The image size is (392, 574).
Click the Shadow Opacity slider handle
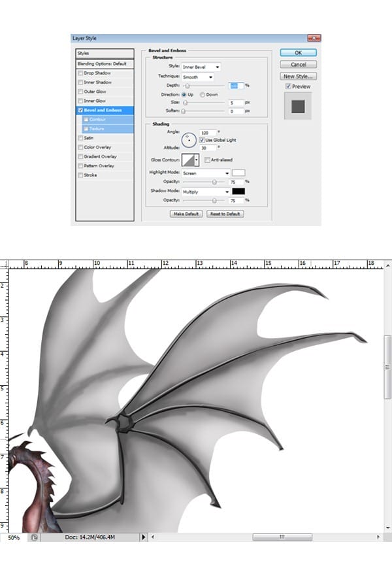point(214,201)
